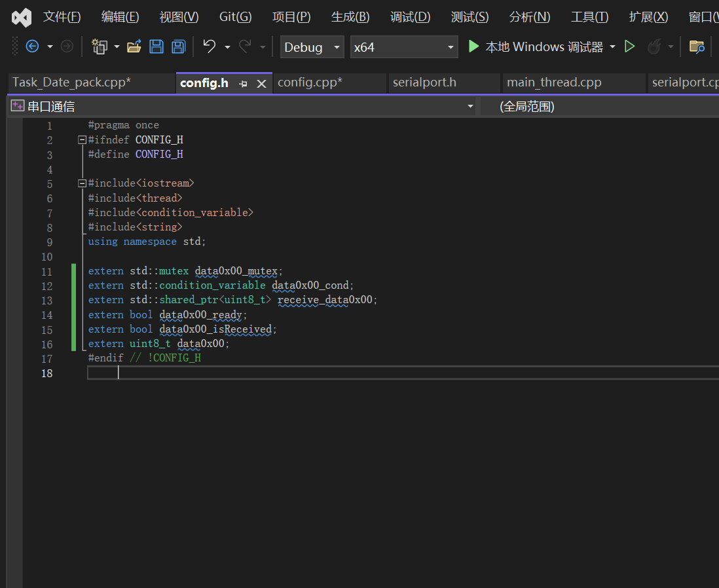
Task: Open the Git(G) menu
Action: point(235,18)
